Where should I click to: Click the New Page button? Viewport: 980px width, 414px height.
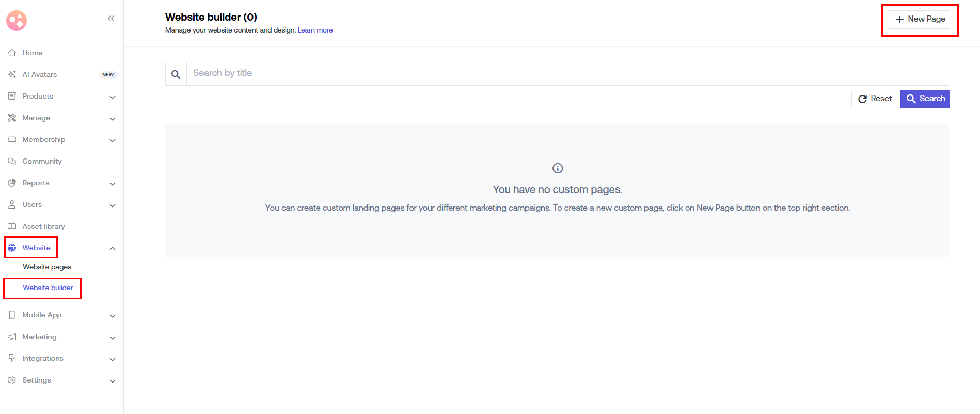pos(920,19)
